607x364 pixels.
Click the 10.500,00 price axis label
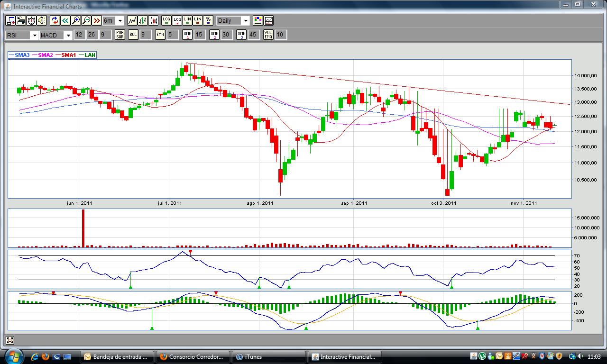(587, 180)
